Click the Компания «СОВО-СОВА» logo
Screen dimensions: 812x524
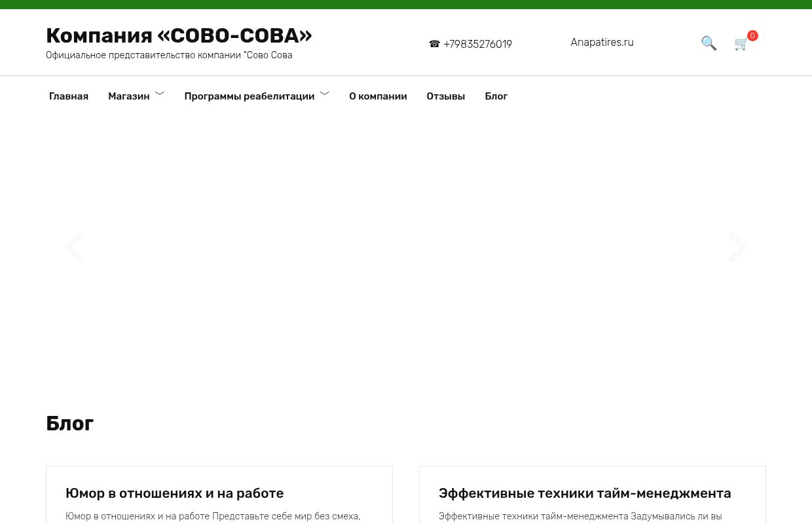179,35
